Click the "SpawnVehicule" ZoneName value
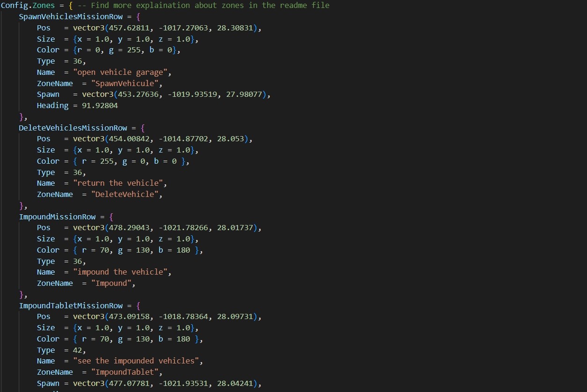 [x=126, y=83]
